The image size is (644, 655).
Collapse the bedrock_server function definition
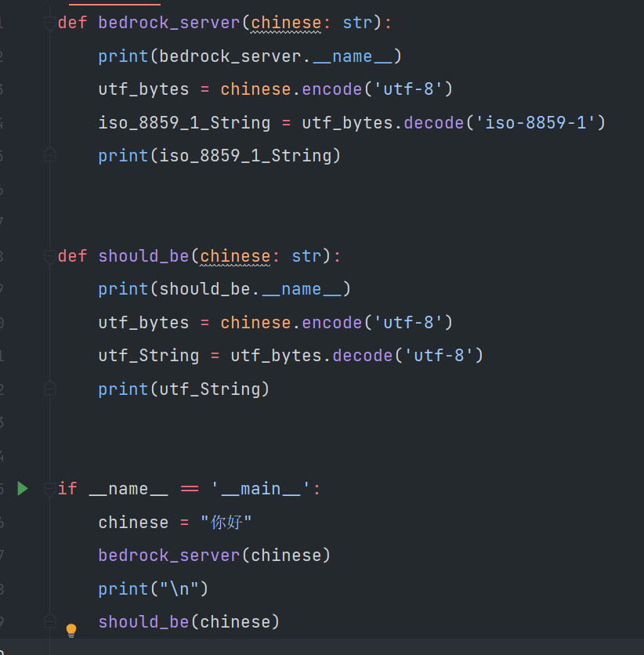49,23
